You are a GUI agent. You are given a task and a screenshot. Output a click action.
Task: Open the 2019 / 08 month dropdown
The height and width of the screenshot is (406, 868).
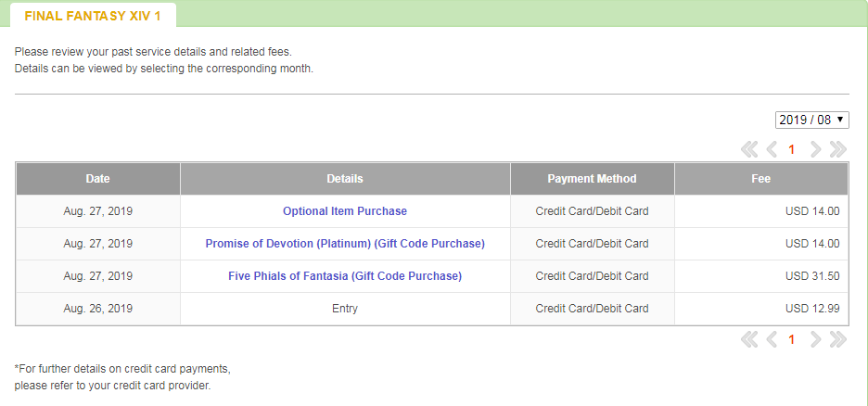coord(811,120)
